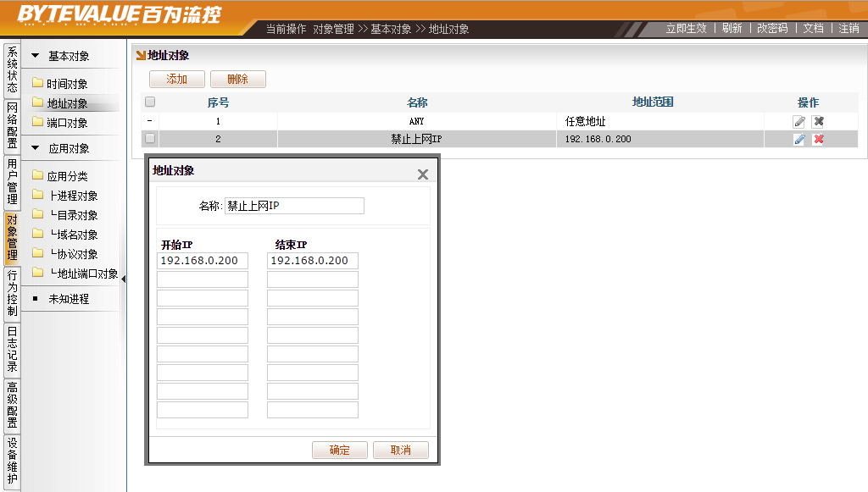This screenshot has height=492, width=868.
Task: Edit the 禁止上网IP address object
Action: (x=798, y=139)
